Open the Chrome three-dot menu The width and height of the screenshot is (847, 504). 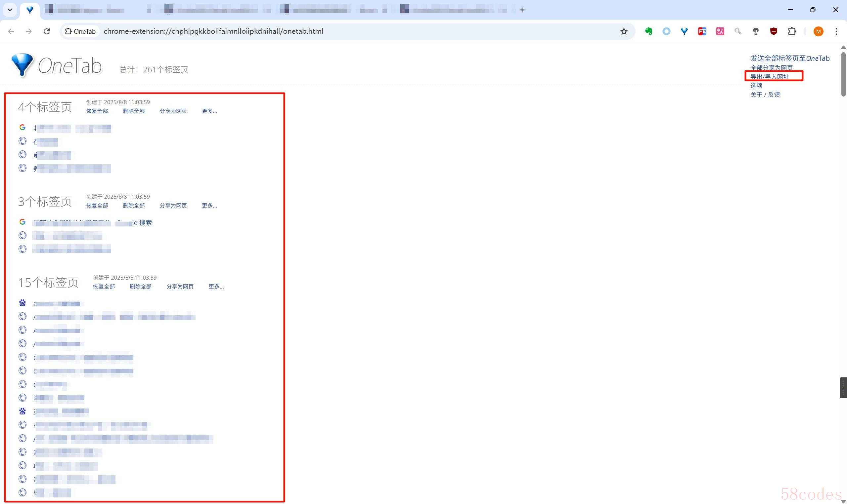[836, 31]
